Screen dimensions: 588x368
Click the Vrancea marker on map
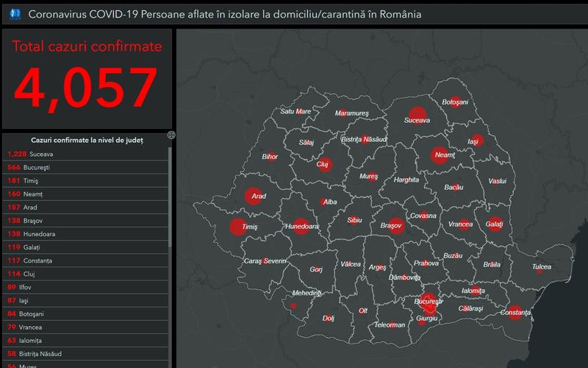(x=465, y=224)
